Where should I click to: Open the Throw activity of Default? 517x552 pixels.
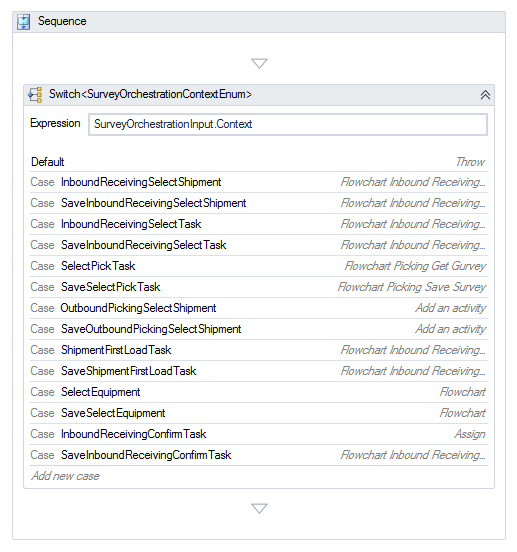[470, 162]
